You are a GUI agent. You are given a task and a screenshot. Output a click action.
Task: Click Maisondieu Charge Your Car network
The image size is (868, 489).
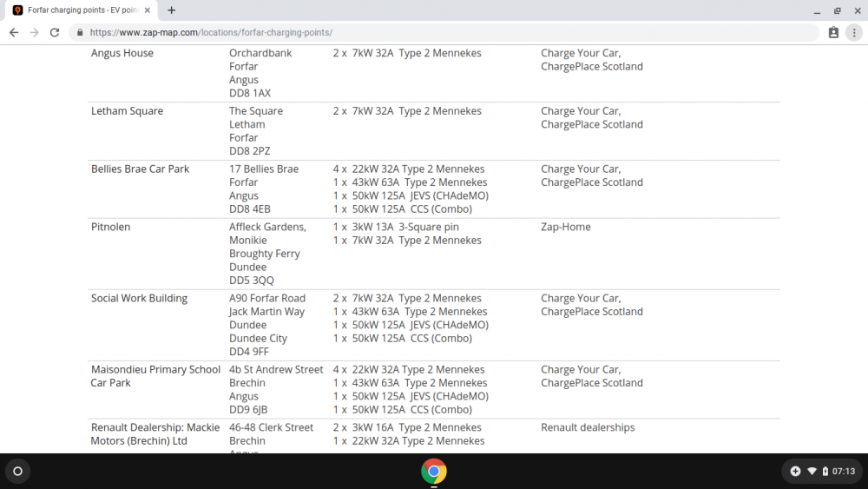click(x=581, y=369)
